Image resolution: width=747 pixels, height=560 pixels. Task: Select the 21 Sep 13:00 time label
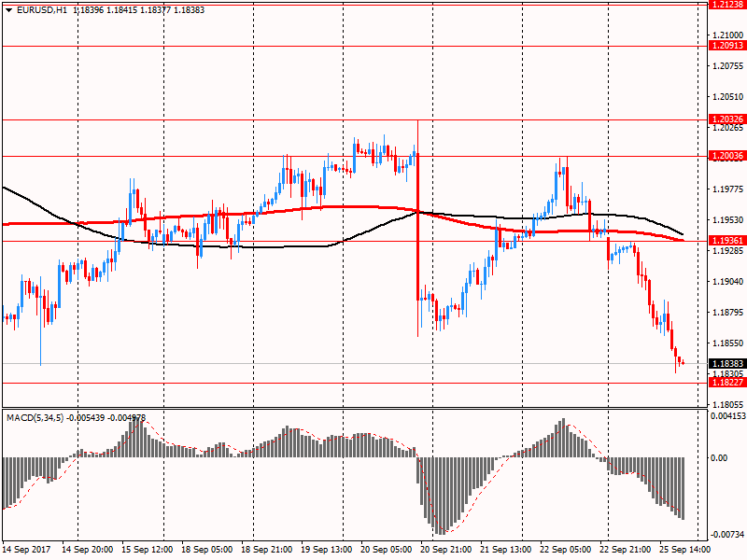point(505,550)
